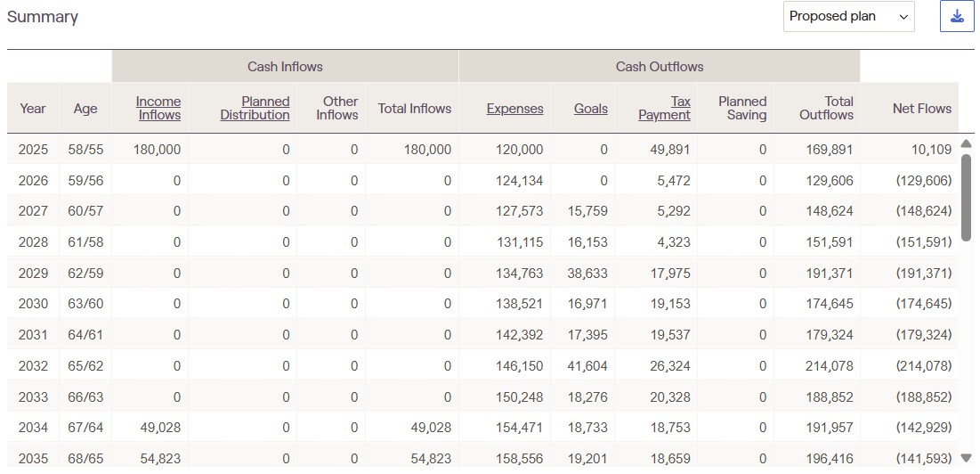
Task: Click scrollbar down arrow in table
Action: point(967,458)
